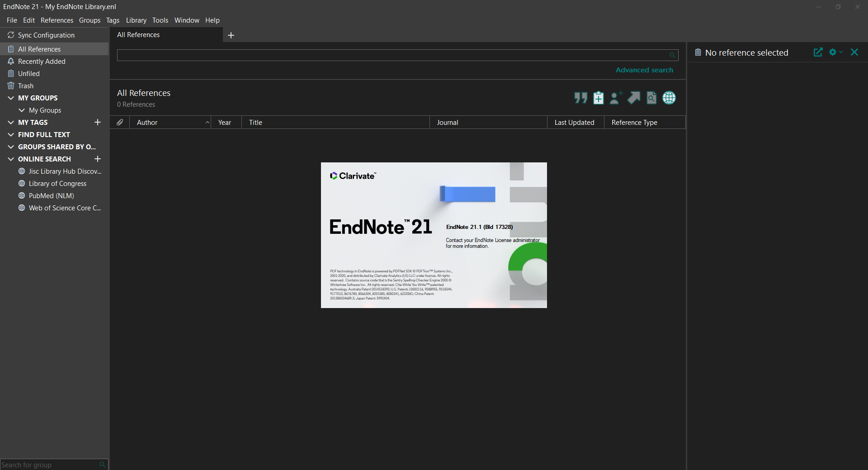Close the No reference selected panel

tap(854, 52)
